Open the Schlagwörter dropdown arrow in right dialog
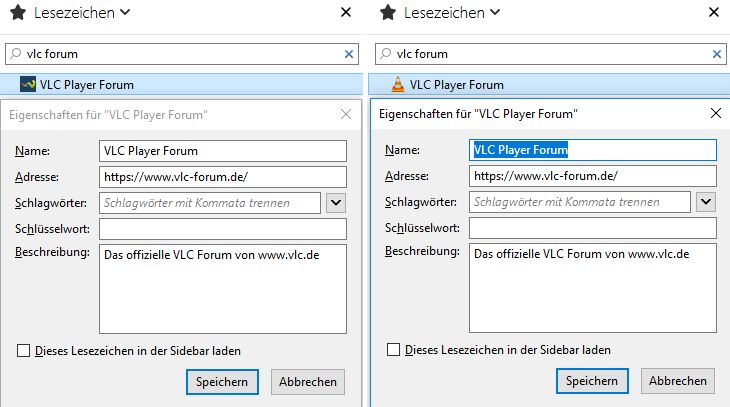This screenshot has height=407, width=730. [706, 202]
